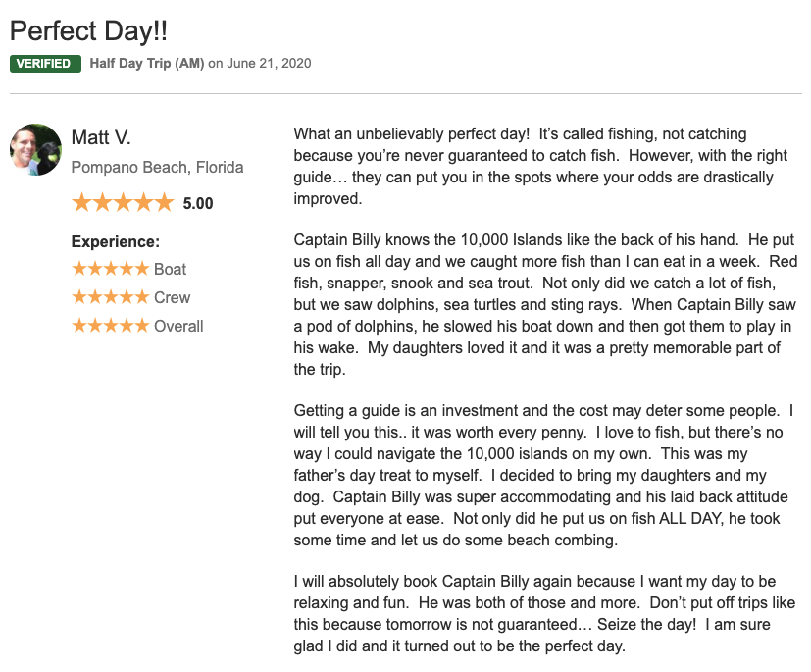This screenshot has width=811, height=672.
Task: Click the June 21, 2020 date
Action: [269, 64]
